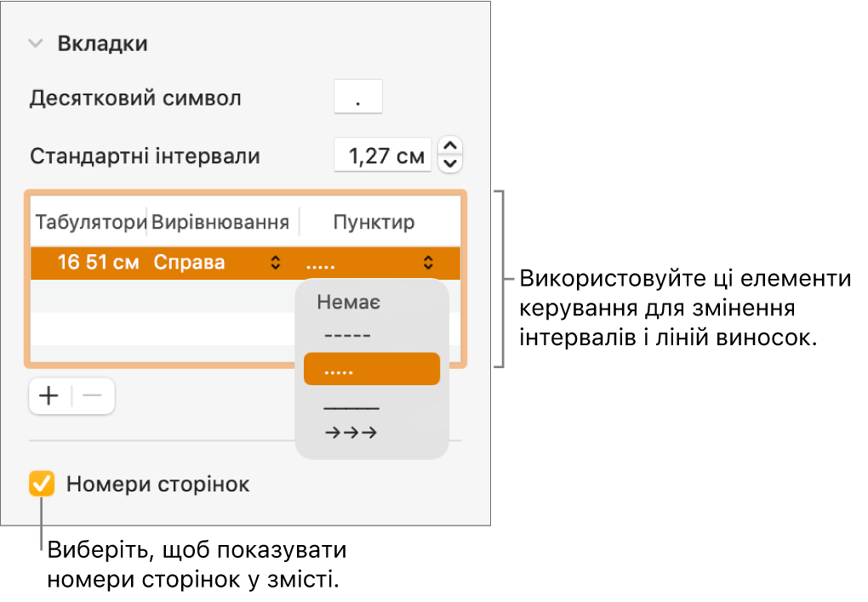Choose the dotted leader option

pos(370,370)
